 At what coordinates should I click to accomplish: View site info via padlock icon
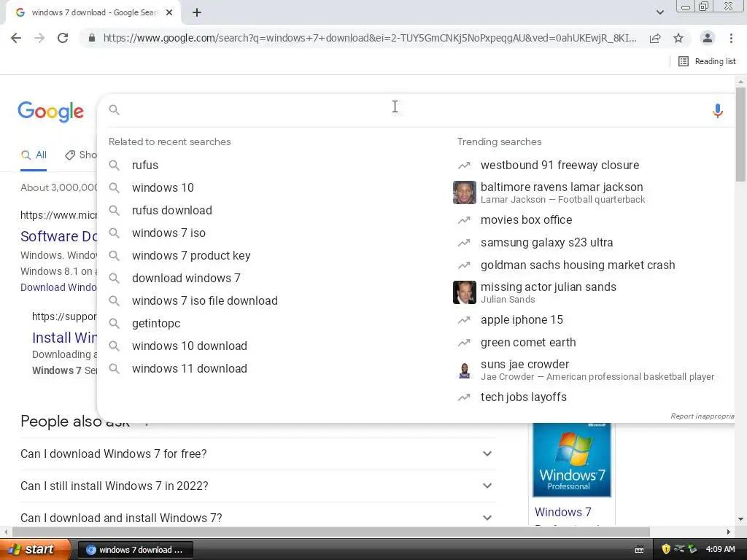point(92,38)
